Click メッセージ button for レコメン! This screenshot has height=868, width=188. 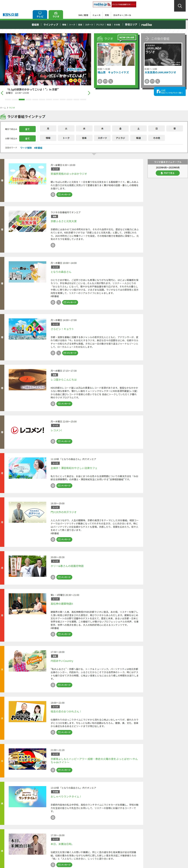coord(64,441)
